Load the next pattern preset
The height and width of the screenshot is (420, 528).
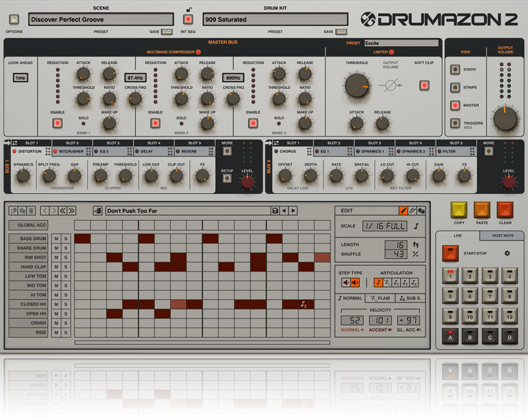click(293, 211)
